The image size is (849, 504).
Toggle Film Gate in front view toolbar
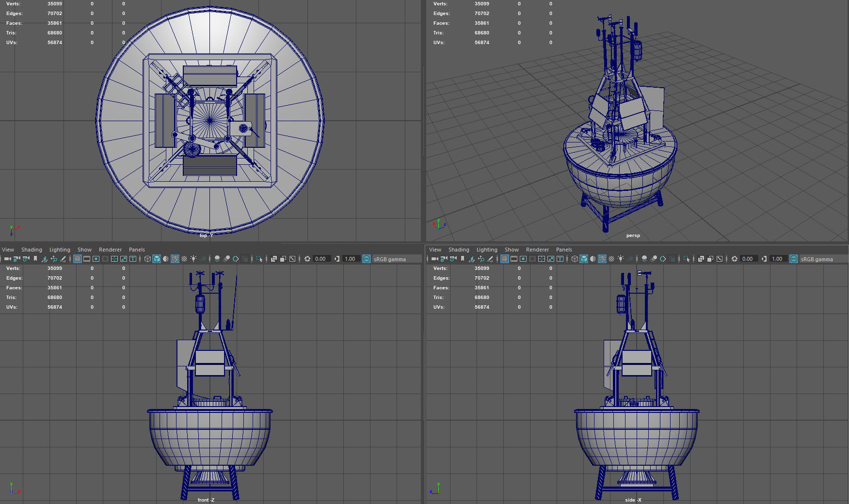(x=87, y=259)
